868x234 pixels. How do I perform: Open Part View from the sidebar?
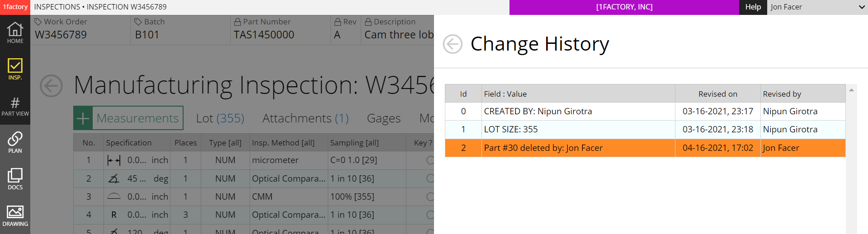point(15,106)
